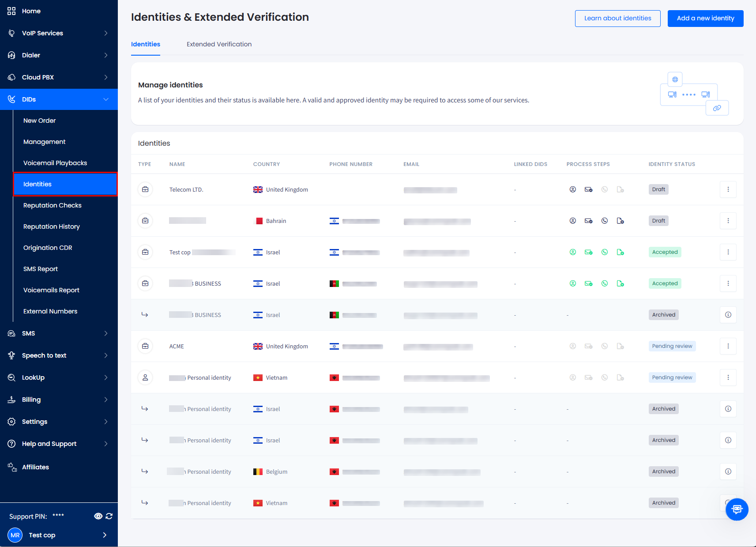Open options for Bahrain draft identity

point(728,221)
